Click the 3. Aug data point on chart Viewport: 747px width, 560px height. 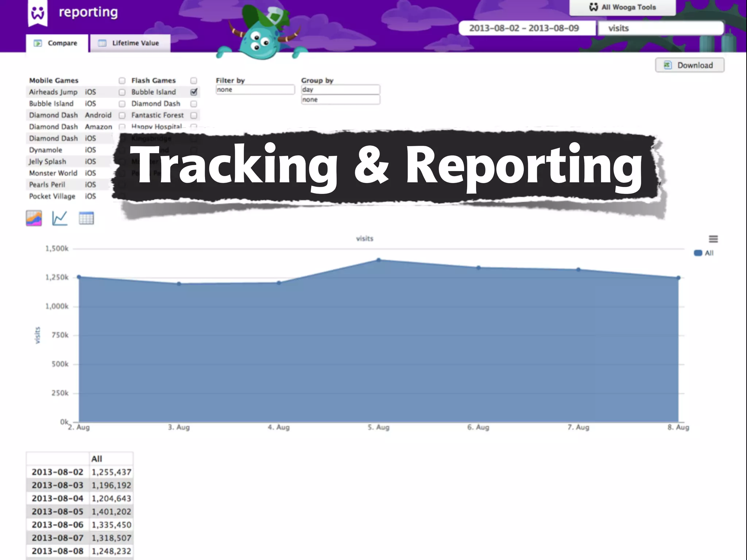pyautogui.click(x=179, y=284)
